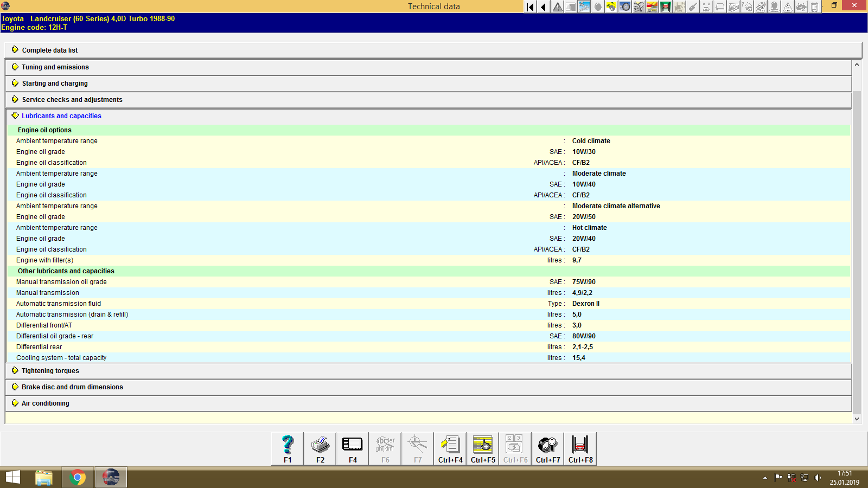868x488 pixels.
Task: Open notes with the Ctrl+F4 pencil icon
Action: pyautogui.click(x=450, y=445)
